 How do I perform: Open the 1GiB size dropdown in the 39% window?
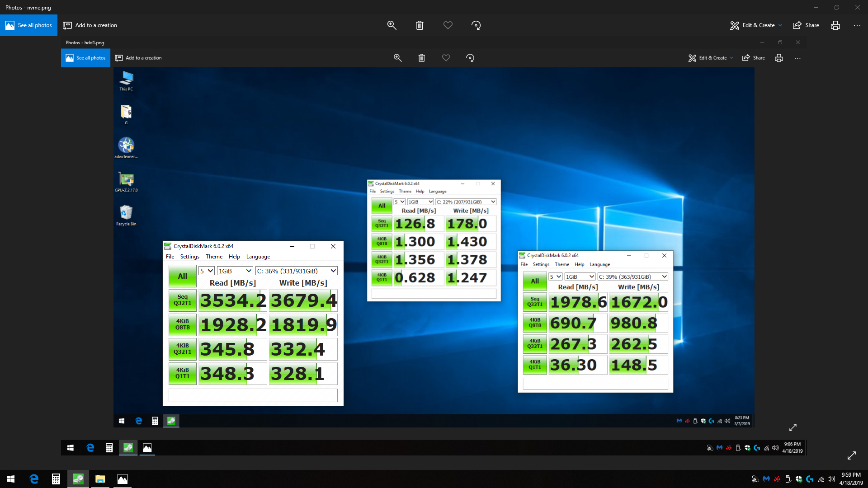tap(580, 277)
